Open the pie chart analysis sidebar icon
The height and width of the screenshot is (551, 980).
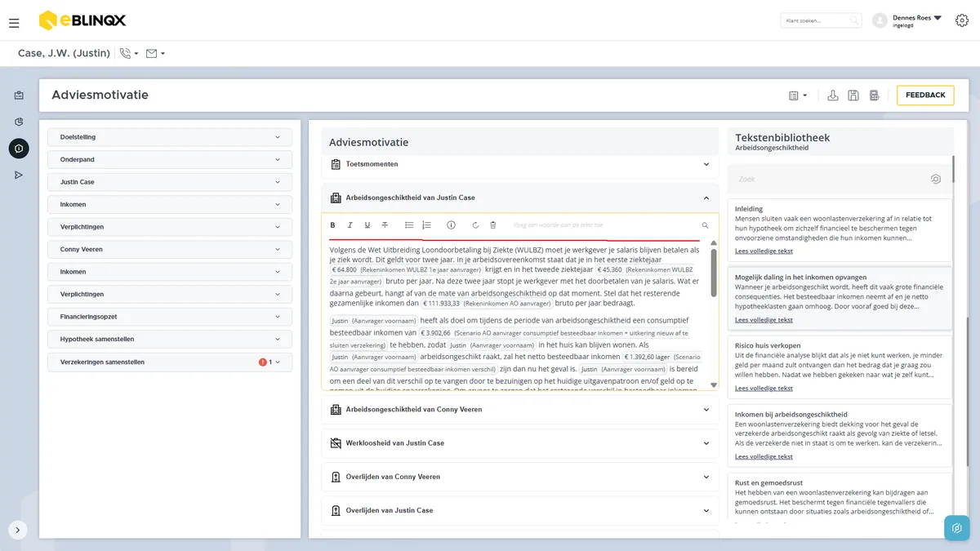click(x=19, y=122)
